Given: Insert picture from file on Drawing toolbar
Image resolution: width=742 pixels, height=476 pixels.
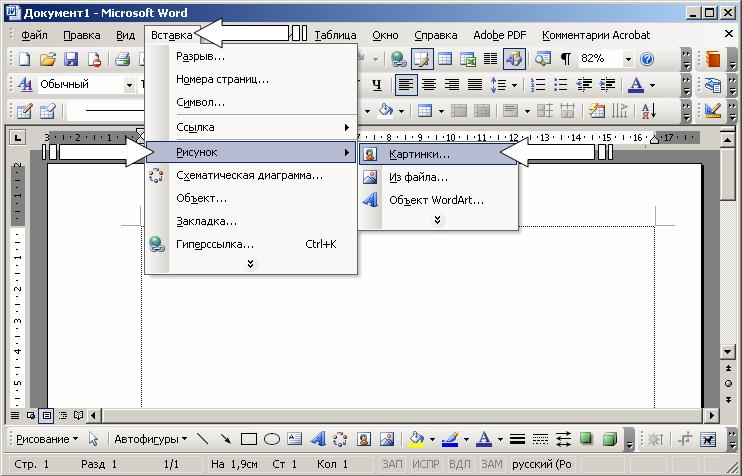Looking at the screenshot, I should tap(387, 439).
